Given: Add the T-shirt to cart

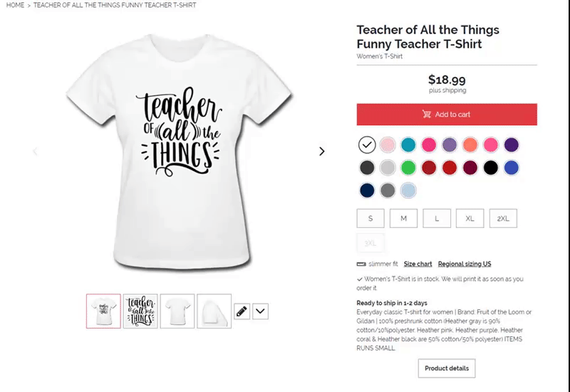Looking at the screenshot, I should [447, 115].
